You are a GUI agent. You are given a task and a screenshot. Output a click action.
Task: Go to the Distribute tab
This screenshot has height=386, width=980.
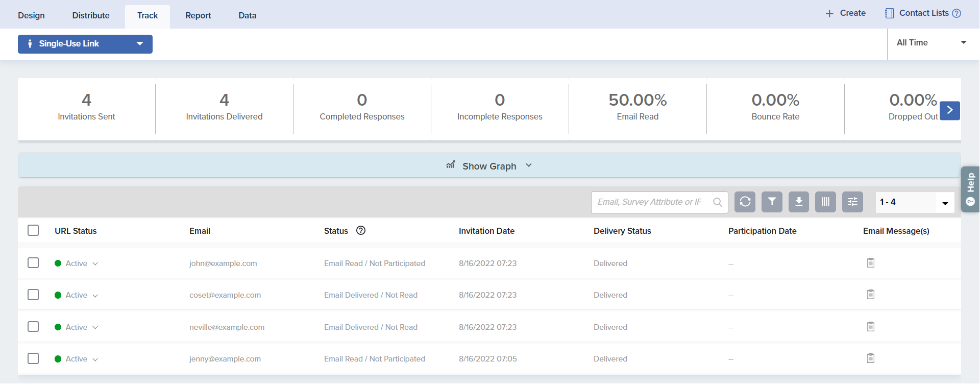coord(91,15)
